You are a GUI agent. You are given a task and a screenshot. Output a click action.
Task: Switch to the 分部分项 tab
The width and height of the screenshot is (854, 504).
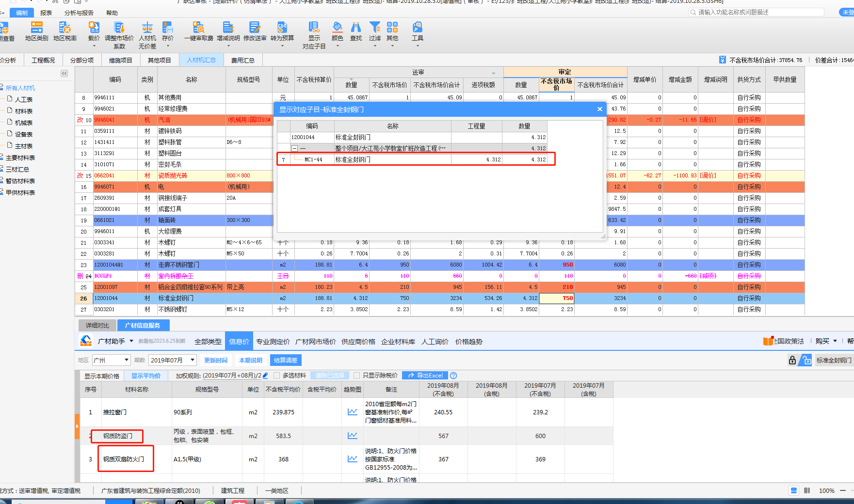(82, 60)
